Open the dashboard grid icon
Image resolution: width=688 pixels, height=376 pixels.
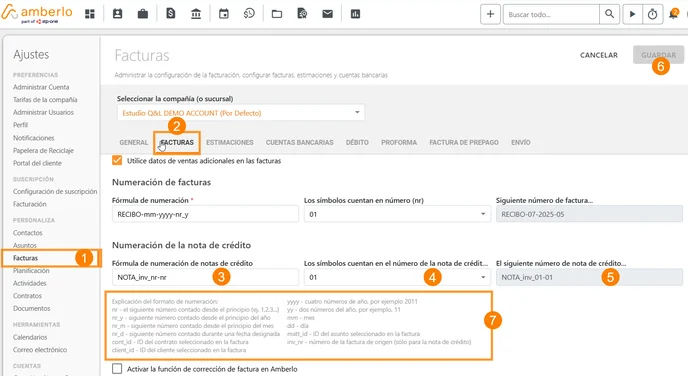pos(90,14)
